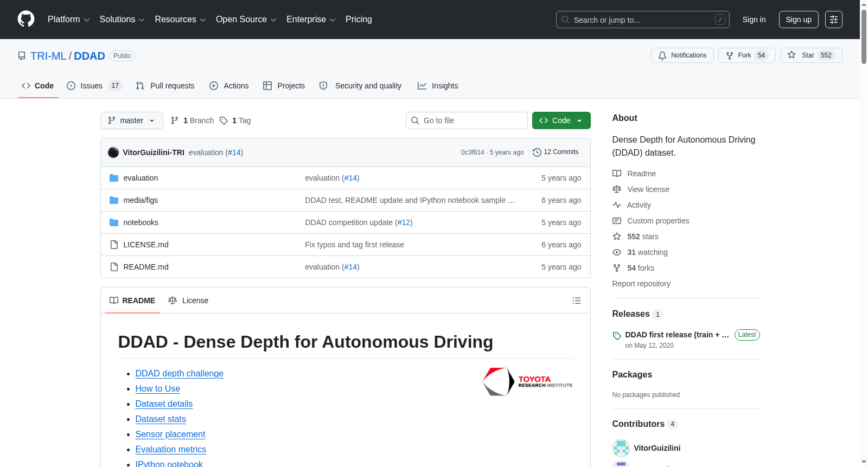The height and width of the screenshot is (467, 868).
Task: Select the README tab in file viewer
Action: point(132,300)
